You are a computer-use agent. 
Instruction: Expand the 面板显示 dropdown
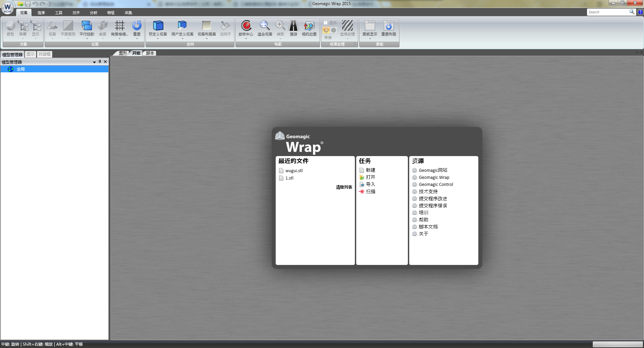pyautogui.click(x=370, y=39)
